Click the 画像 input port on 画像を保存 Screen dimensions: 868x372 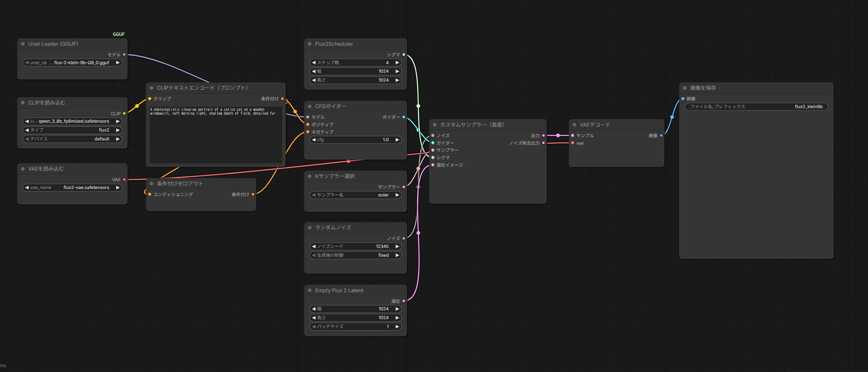[683, 99]
